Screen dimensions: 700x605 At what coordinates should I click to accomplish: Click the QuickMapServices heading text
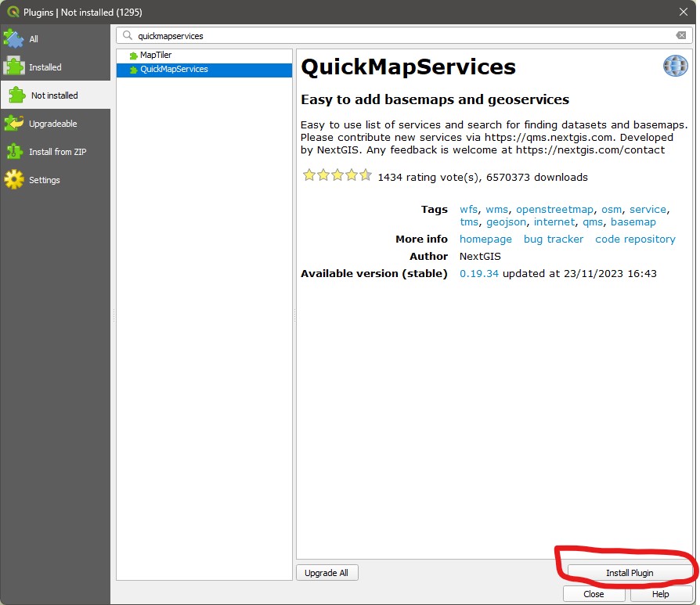coord(408,67)
